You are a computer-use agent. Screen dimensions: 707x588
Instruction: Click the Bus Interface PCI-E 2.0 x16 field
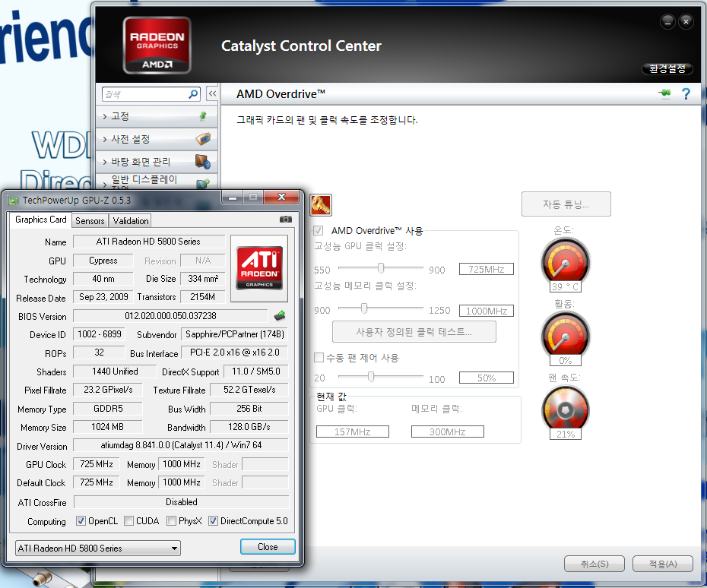234,352
